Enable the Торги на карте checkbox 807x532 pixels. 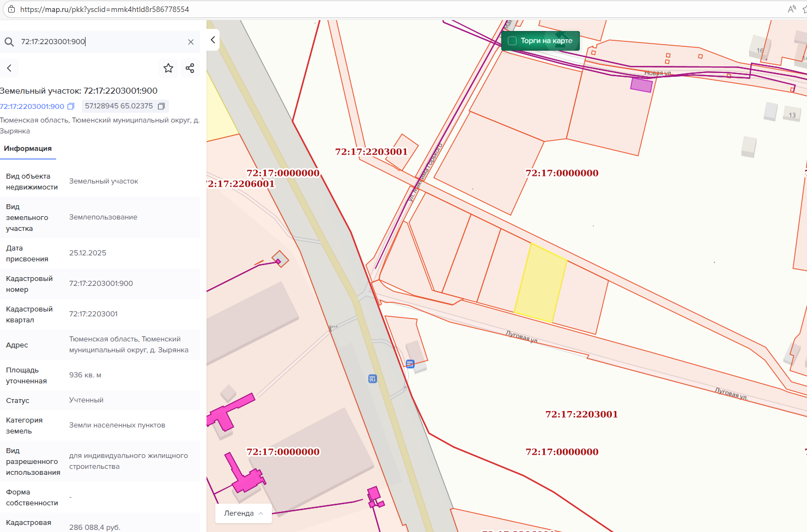coord(512,41)
